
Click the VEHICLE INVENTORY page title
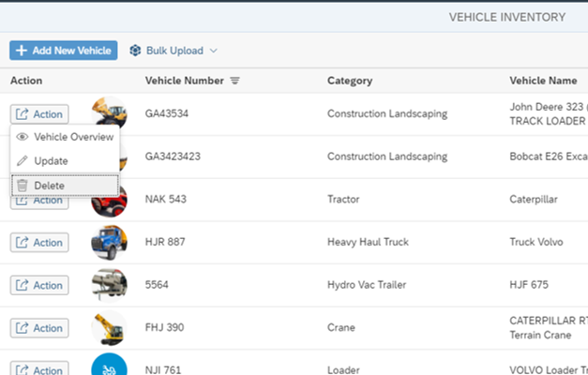(507, 17)
